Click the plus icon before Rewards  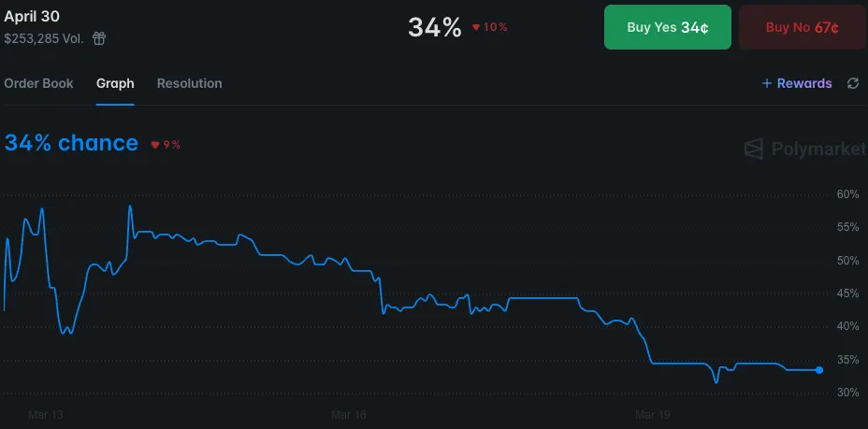tap(767, 83)
